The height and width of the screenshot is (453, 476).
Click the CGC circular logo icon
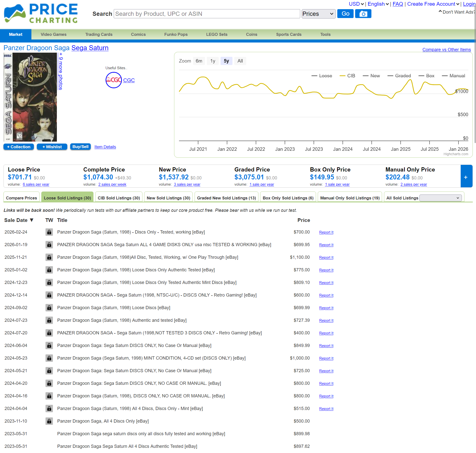(113, 80)
